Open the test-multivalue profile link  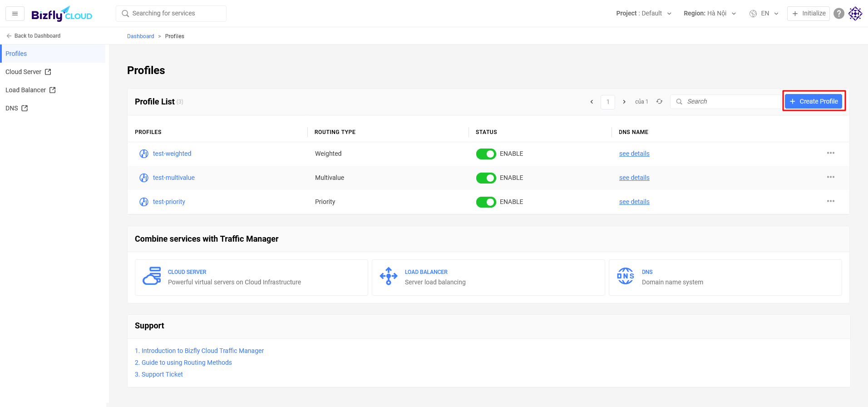coord(174,178)
